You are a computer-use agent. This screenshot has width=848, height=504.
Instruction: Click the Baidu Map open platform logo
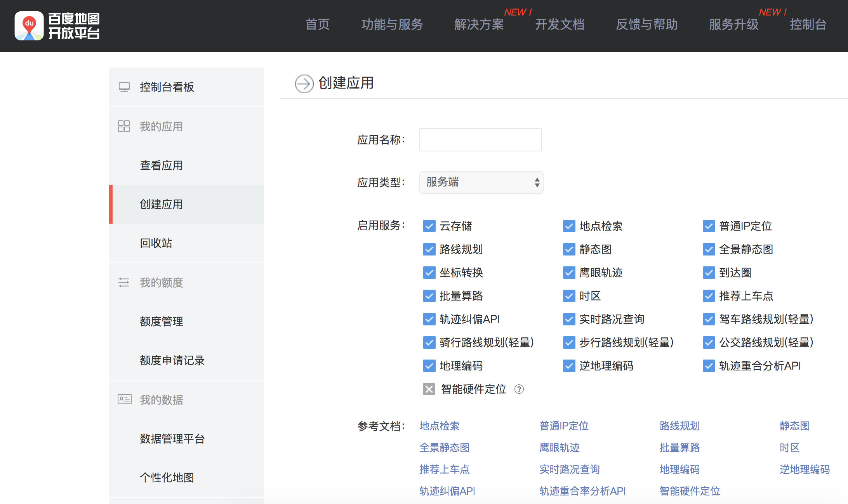pyautogui.click(x=57, y=26)
